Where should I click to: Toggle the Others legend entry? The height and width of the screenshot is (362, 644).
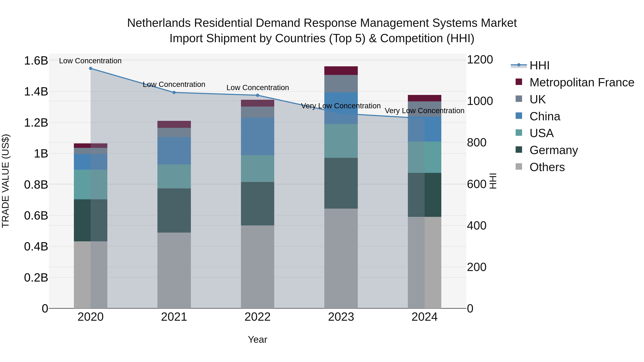(x=540, y=167)
